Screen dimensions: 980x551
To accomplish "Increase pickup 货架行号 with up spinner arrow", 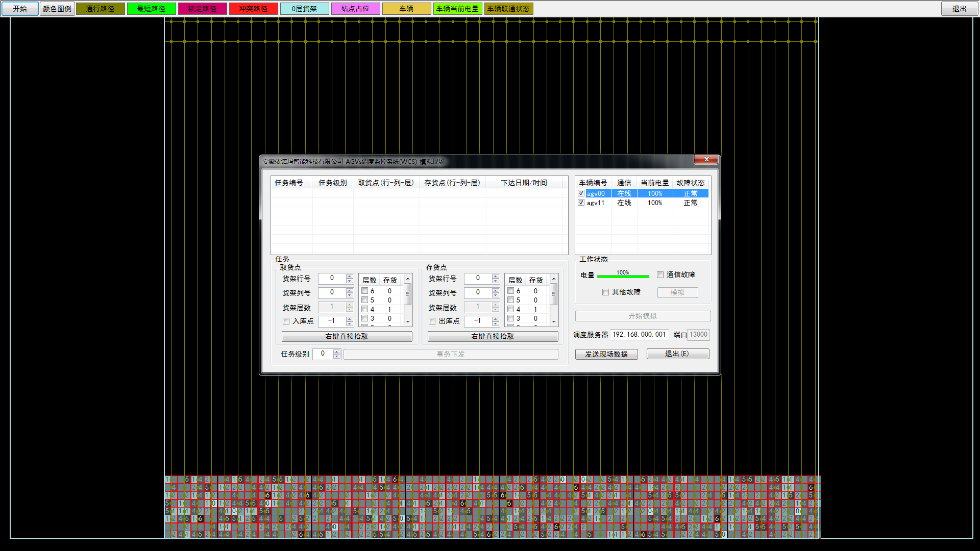I will 350,276.
